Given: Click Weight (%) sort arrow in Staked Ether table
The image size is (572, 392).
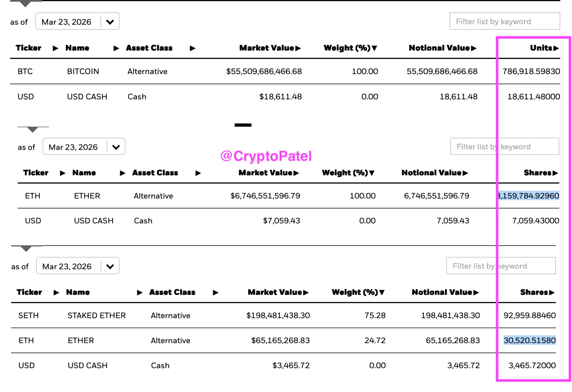Looking at the screenshot, I should [382, 292].
